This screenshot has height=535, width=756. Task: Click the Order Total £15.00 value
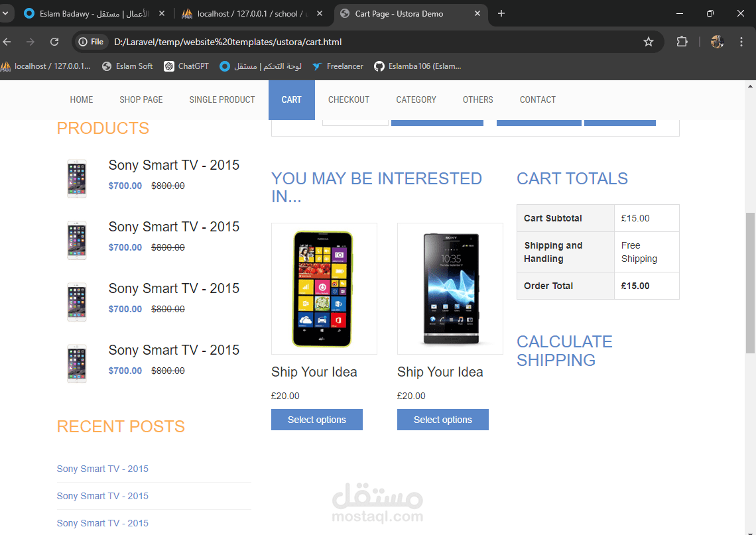[x=635, y=286]
